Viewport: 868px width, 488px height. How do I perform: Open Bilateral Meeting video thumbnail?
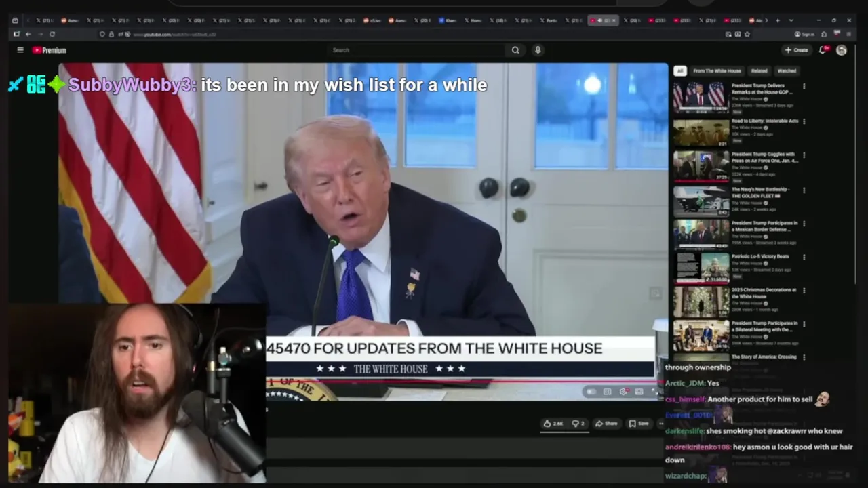701,335
